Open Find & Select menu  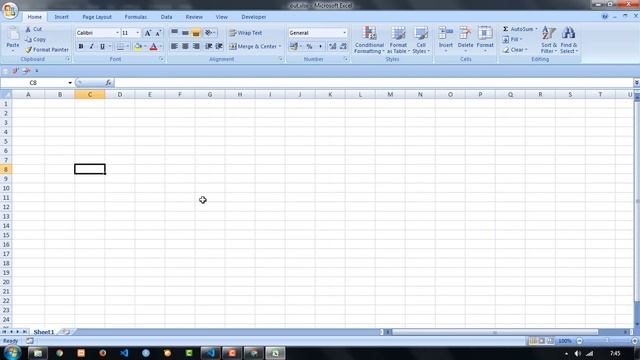tap(569, 40)
